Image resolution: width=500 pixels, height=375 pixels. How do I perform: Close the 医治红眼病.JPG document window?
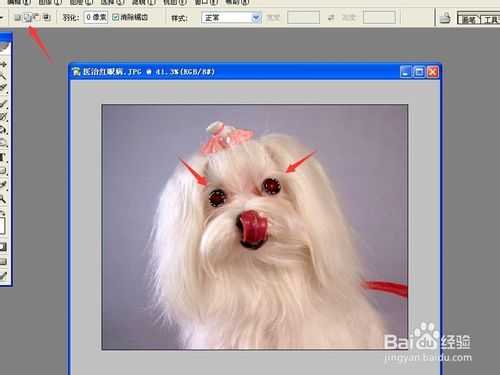pyautogui.click(x=433, y=72)
